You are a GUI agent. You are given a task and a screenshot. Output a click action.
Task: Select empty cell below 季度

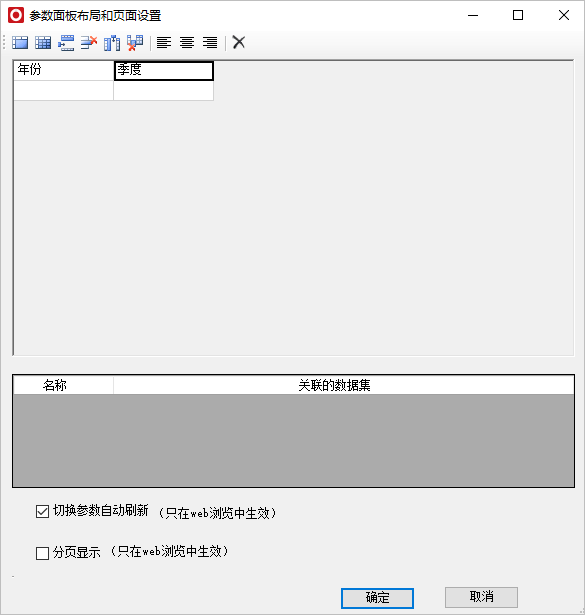click(x=164, y=91)
